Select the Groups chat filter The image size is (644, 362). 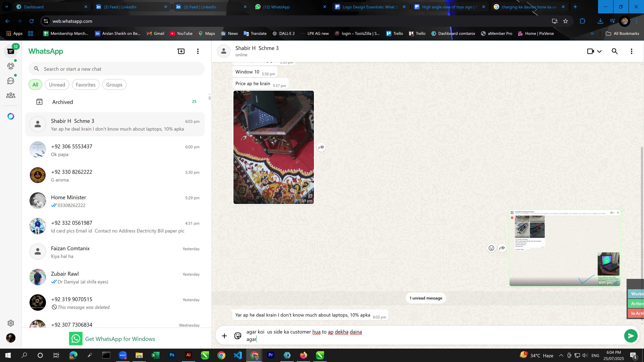[x=114, y=85]
